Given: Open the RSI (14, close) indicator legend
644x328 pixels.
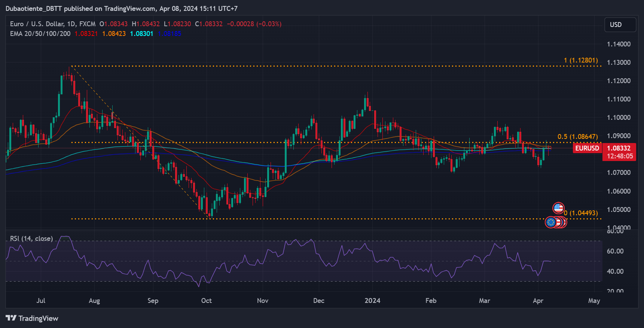Looking at the screenshot, I should 31,239.
